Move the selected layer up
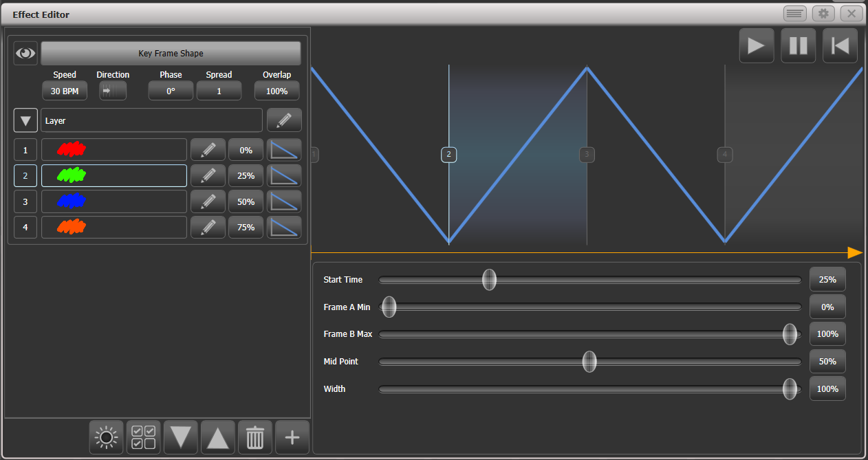The image size is (868, 460). (x=217, y=437)
